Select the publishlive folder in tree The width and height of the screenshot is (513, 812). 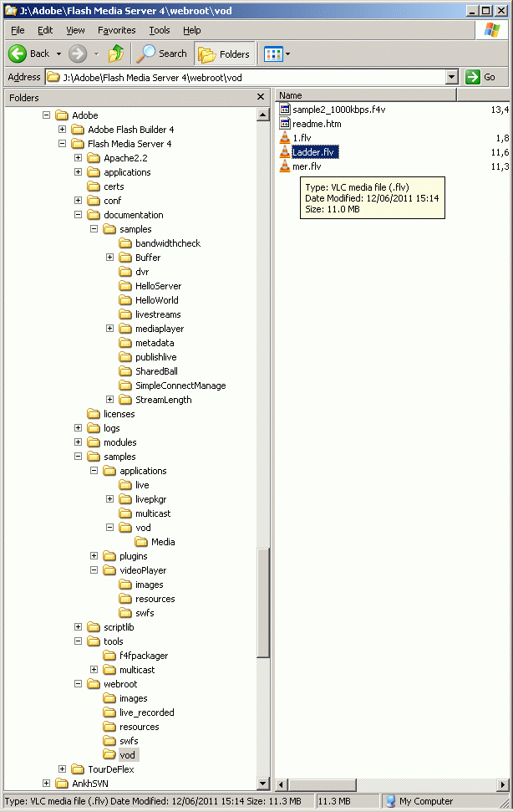pos(156,357)
